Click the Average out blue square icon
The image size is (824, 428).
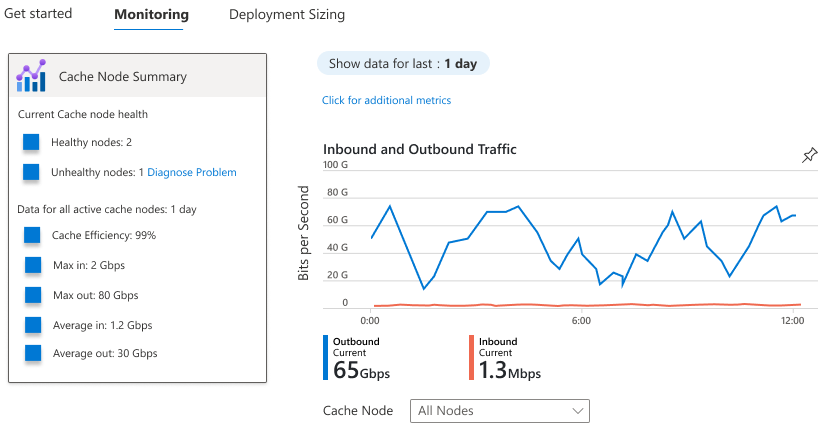(32, 353)
